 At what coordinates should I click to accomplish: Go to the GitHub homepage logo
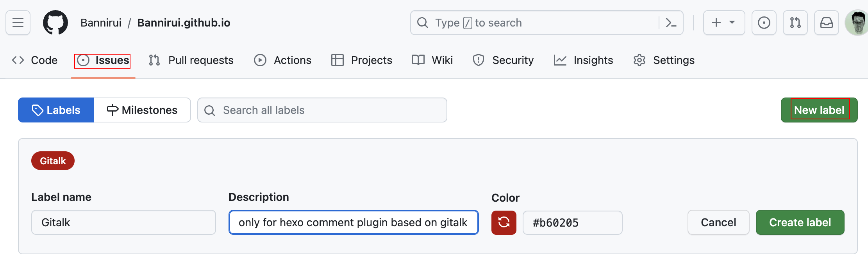click(x=55, y=23)
